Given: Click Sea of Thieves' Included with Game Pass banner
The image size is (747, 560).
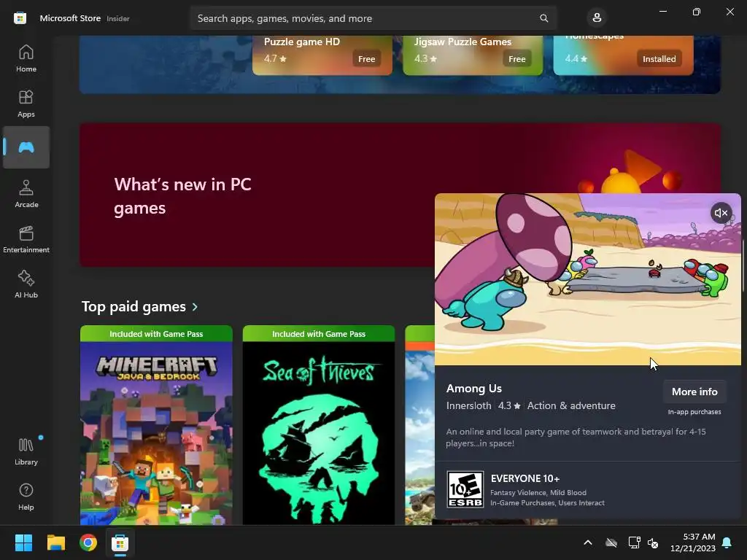Looking at the screenshot, I should [319, 334].
